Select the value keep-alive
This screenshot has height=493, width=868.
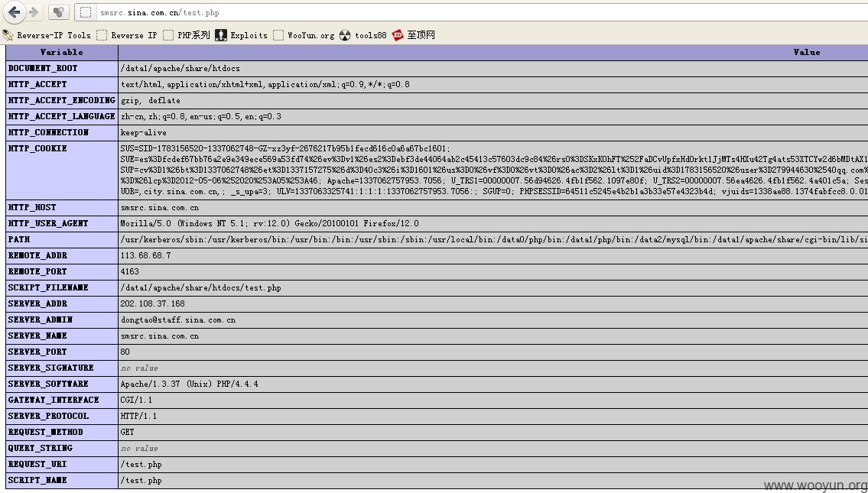click(x=143, y=133)
